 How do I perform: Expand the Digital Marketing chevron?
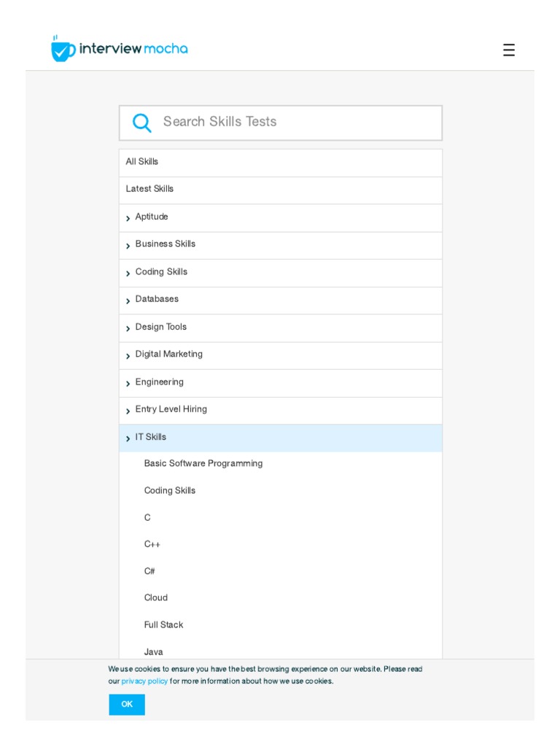tap(128, 356)
